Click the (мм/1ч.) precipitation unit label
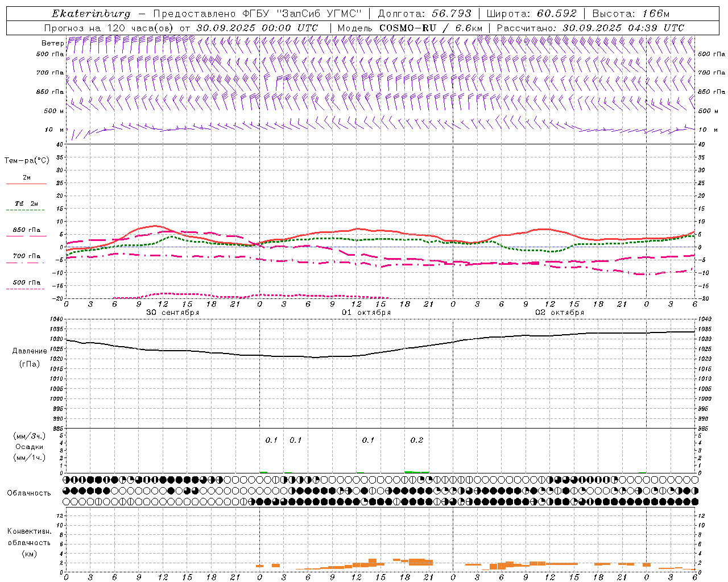Screen dimensions: 728x582 30,458
